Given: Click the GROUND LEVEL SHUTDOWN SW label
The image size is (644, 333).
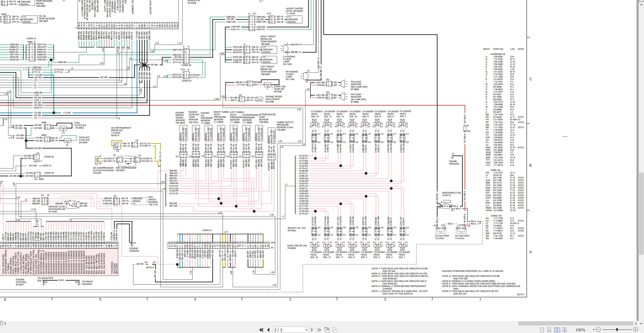Looking at the screenshot, I should 57,208.
